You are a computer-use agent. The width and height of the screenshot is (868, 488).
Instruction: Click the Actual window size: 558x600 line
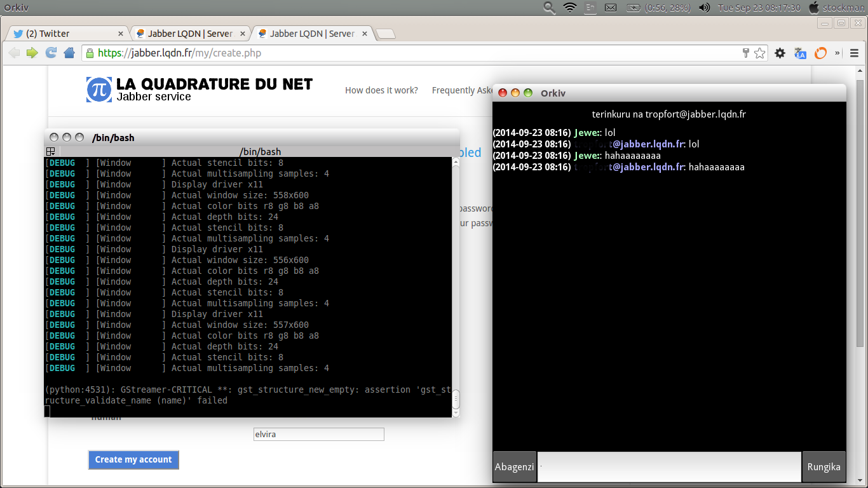point(240,195)
